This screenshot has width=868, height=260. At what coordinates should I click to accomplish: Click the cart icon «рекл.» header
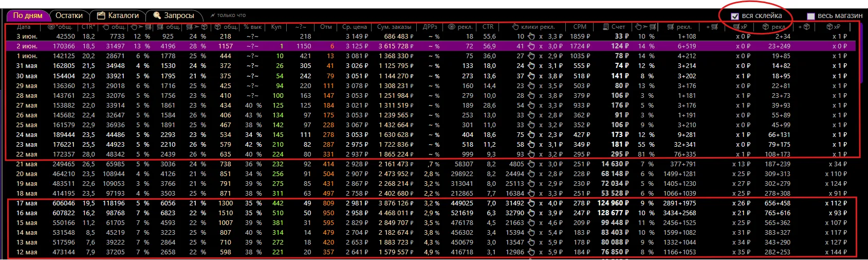coord(670,27)
